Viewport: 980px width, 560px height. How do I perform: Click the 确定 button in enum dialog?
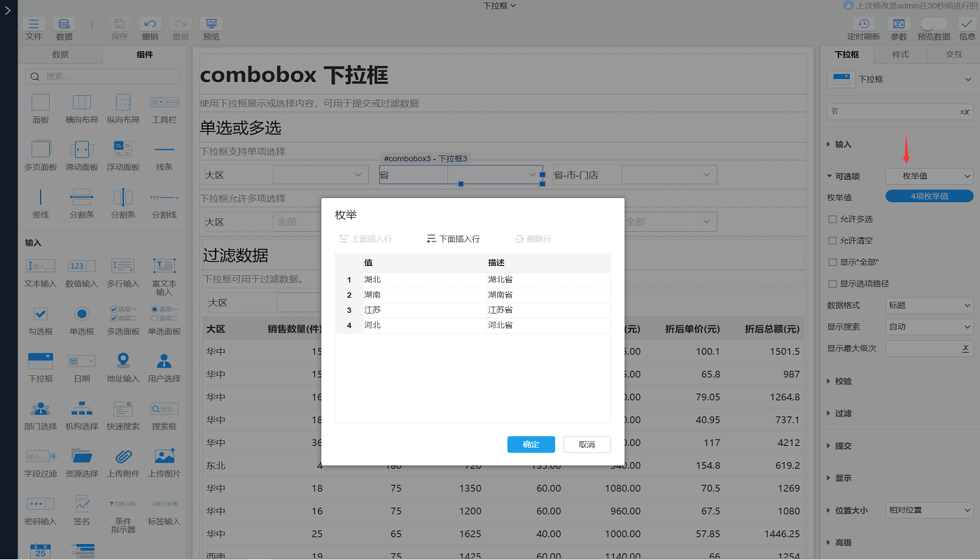pos(531,444)
